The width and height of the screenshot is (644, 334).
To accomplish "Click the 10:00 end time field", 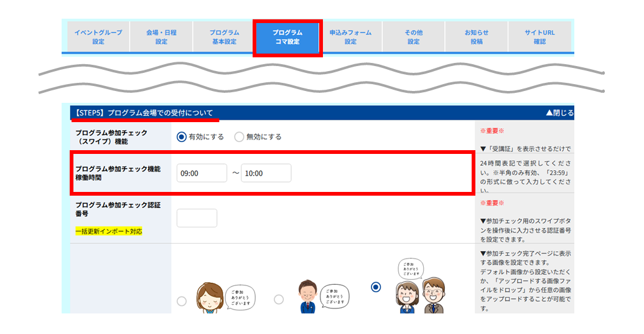I will 266,173.
